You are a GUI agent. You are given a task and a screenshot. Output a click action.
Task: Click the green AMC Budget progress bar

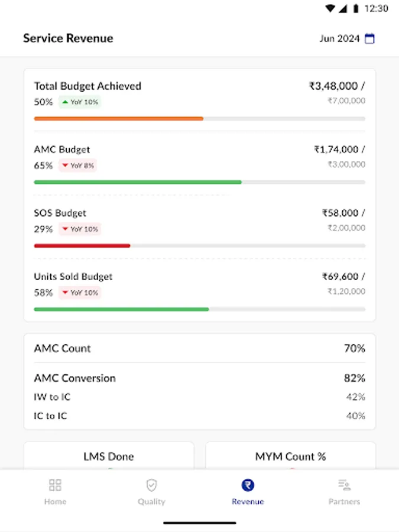pos(137,182)
